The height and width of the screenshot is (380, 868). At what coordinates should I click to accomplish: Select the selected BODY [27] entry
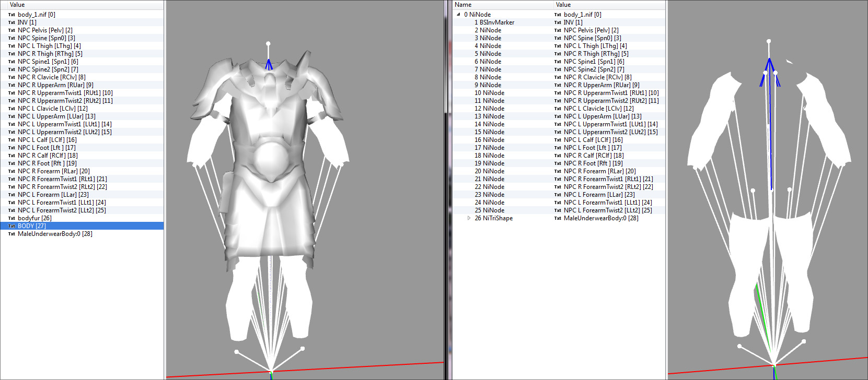tap(32, 226)
